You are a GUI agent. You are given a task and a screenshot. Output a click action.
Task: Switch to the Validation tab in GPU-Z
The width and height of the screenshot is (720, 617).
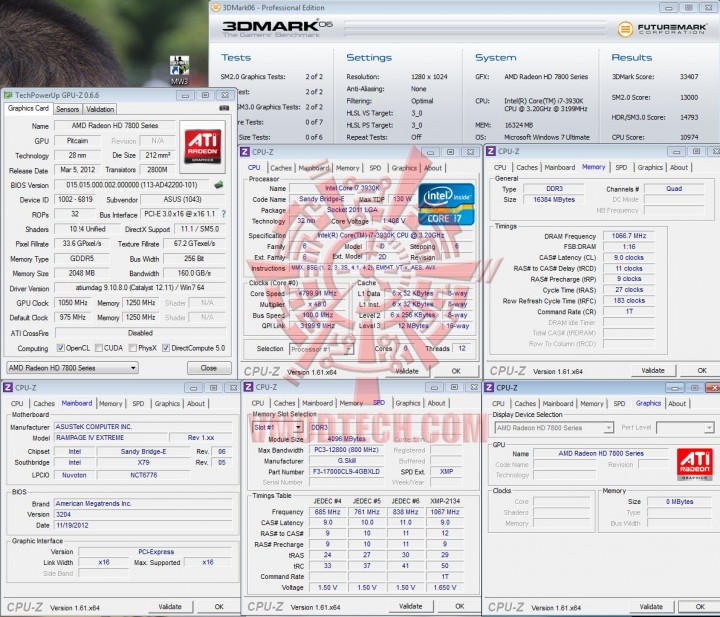click(x=100, y=109)
